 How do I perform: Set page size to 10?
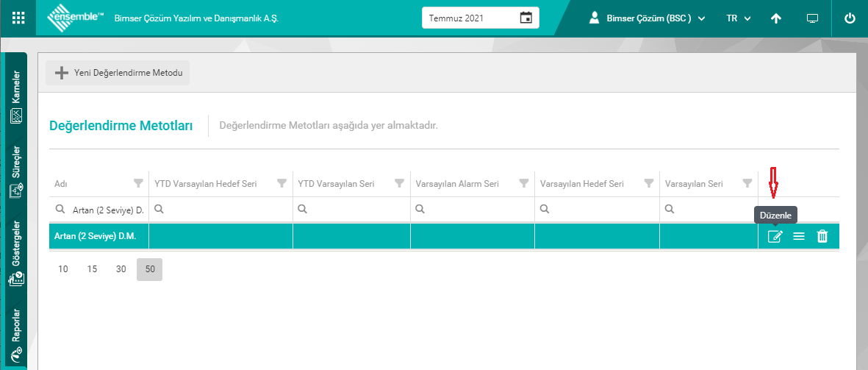pyautogui.click(x=63, y=269)
